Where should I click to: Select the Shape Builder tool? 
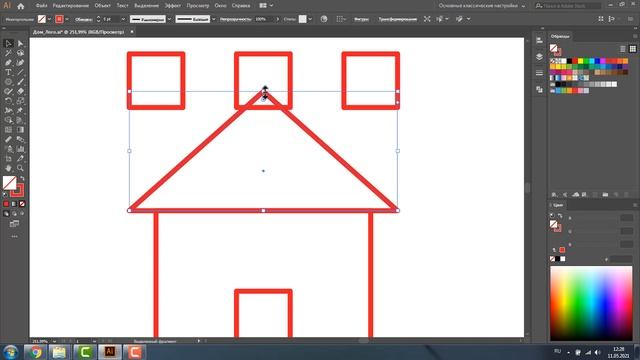click(8, 120)
